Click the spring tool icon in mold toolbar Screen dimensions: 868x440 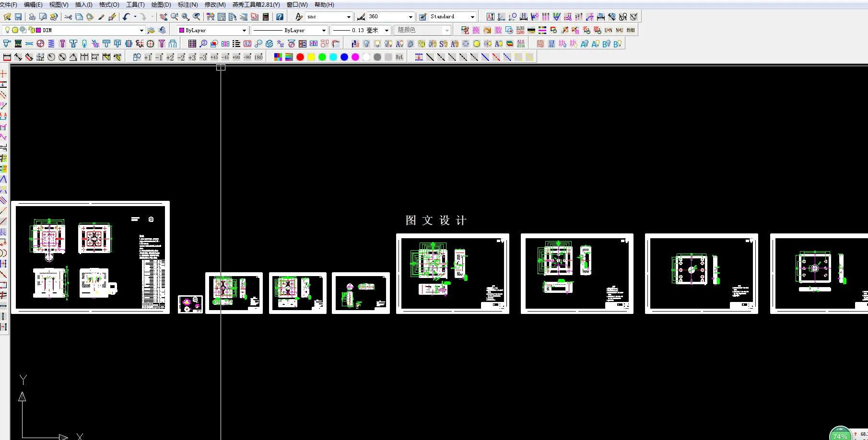[51, 44]
